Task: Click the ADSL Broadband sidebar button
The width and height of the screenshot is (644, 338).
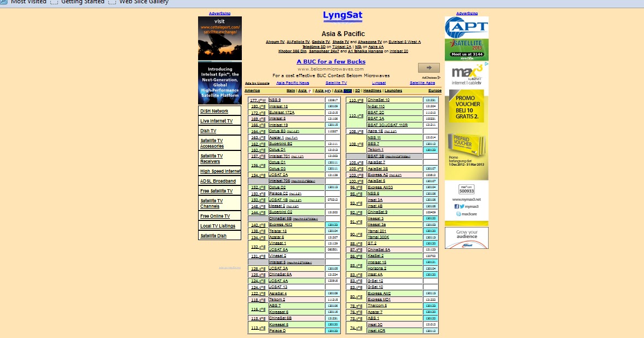Action: [x=220, y=181]
